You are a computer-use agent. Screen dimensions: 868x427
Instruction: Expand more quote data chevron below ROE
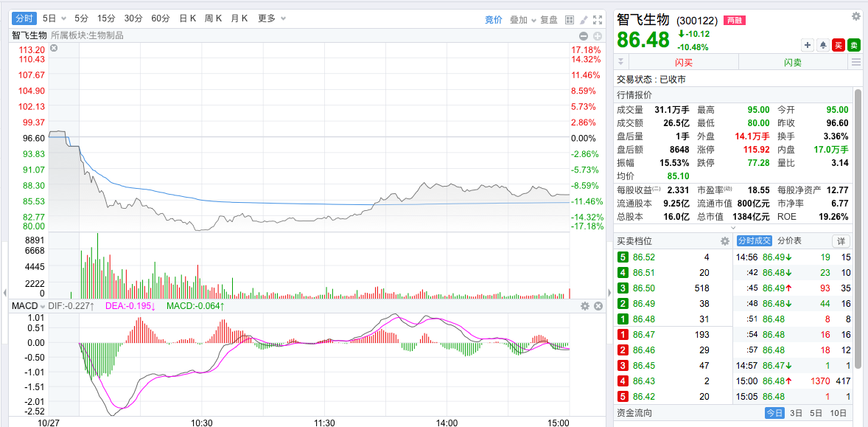click(733, 228)
